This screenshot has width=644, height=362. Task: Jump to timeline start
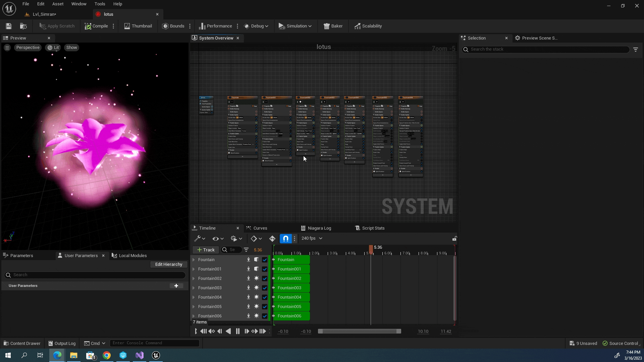pyautogui.click(x=203, y=331)
